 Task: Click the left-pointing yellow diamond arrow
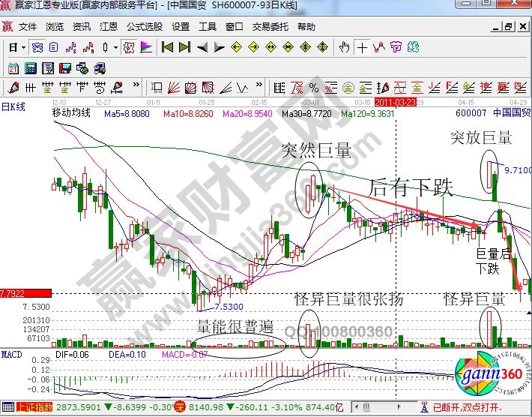tap(235, 47)
